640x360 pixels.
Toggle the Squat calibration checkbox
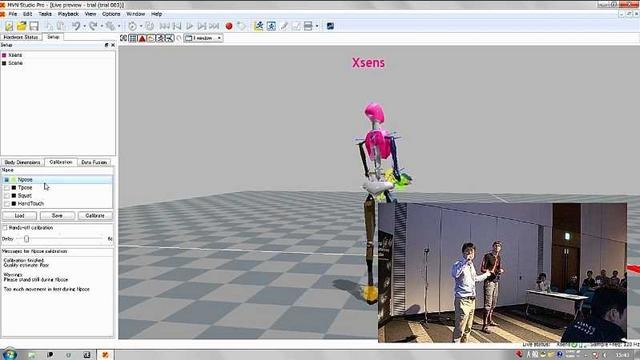tap(7, 196)
